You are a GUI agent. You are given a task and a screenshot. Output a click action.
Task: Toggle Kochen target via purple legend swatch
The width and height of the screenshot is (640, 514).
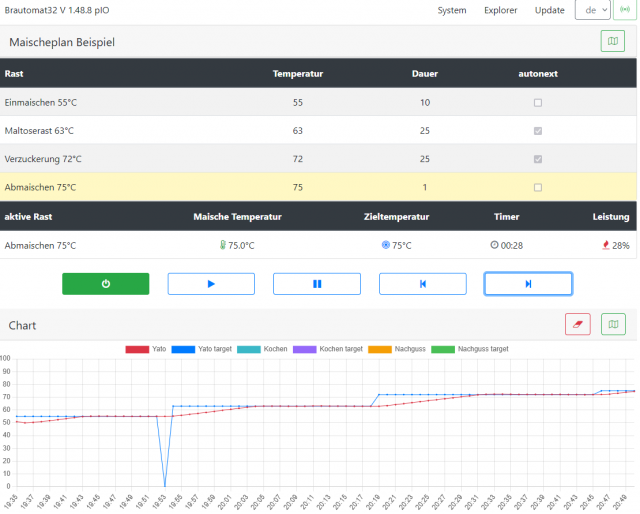(304, 349)
